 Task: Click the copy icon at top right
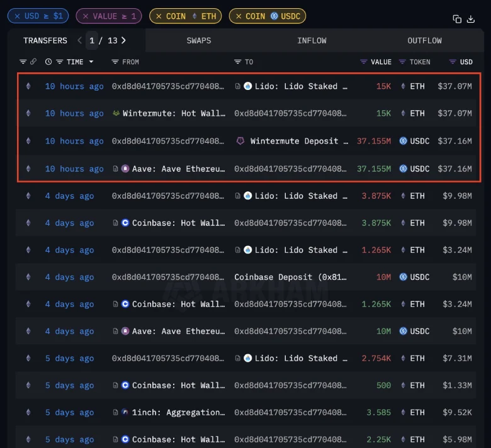[457, 19]
